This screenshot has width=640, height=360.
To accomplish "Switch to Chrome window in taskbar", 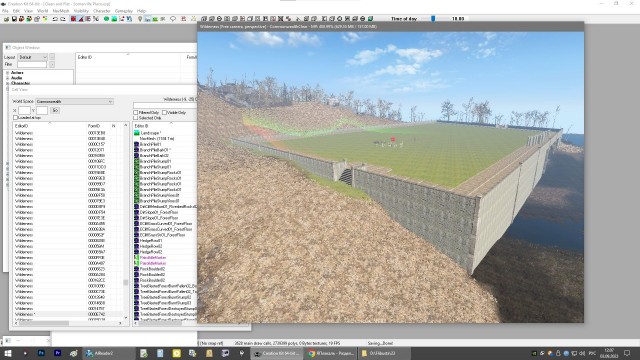I will [331, 353].
